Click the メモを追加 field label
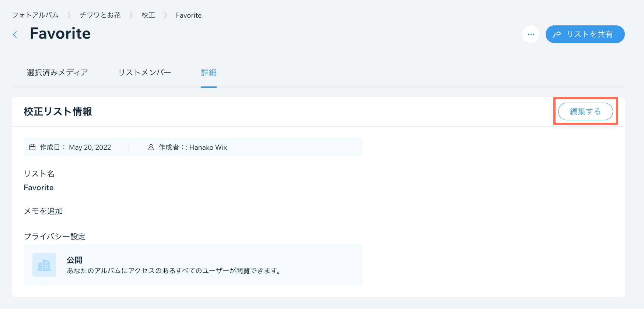The width and height of the screenshot is (644, 309). point(43,211)
